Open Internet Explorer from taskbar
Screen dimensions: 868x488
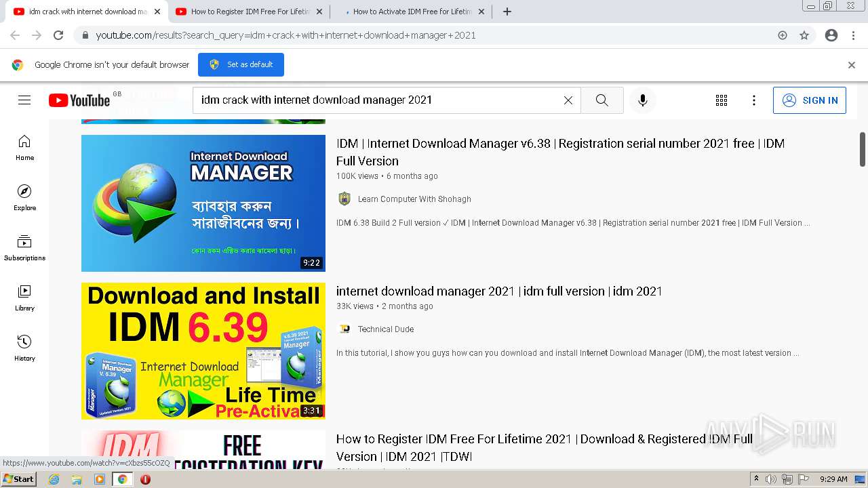coord(54,479)
